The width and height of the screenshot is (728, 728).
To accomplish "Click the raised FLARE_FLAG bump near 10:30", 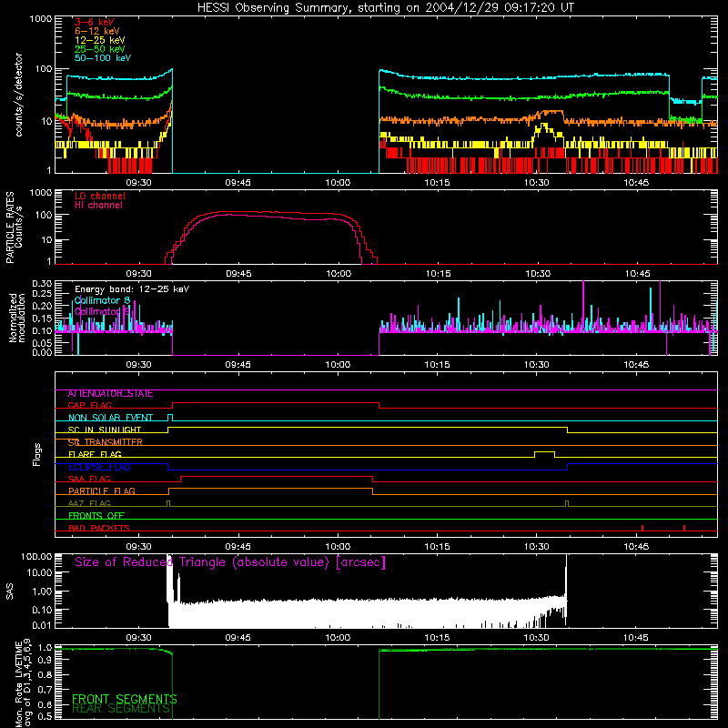I will click(x=544, y=452).
